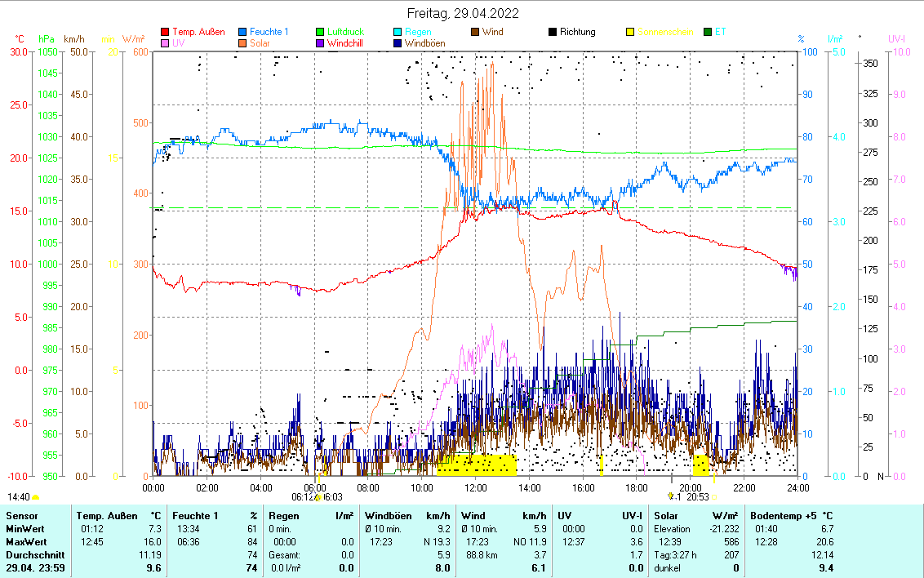
Task: Click the black Richtung legend square
Action: (x=553, y=33)
